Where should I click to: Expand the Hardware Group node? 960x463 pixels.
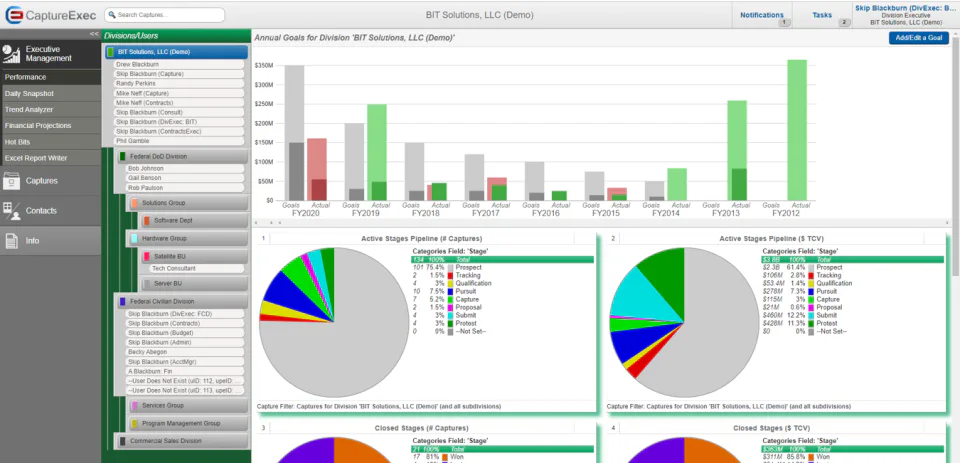coord(189,238)
